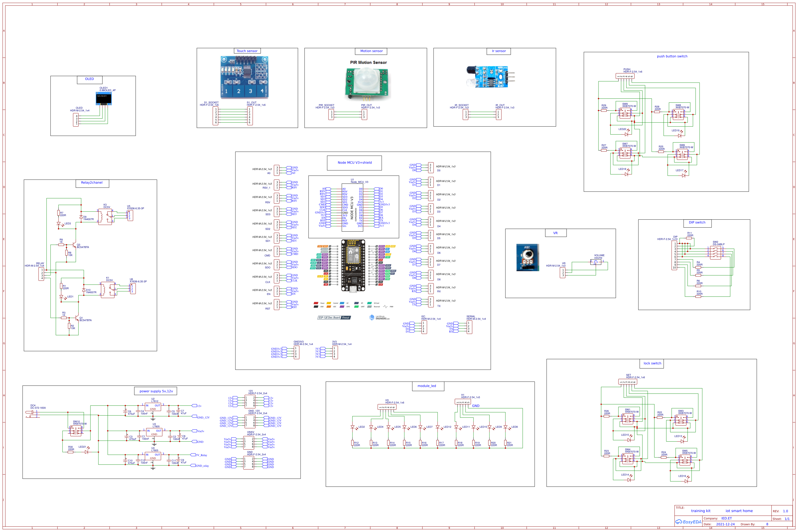Select the potentiometer photo in VR block
The width and height of the screenshot is (798, 532).
point(527,257)
